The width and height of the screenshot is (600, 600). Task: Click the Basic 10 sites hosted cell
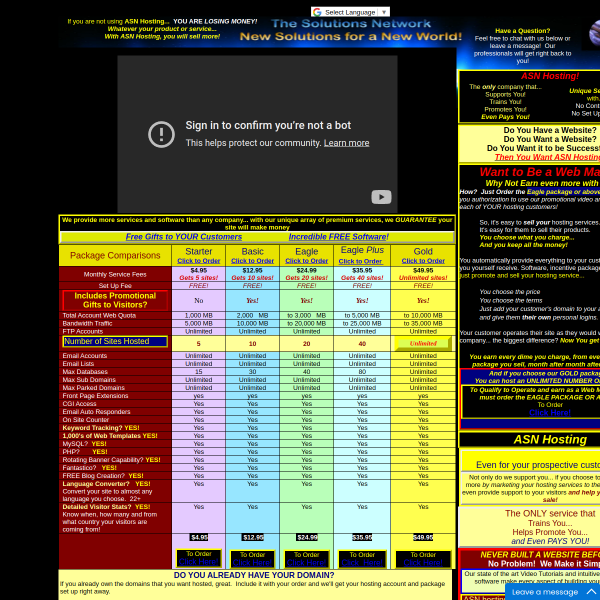[x=253, y=344]
